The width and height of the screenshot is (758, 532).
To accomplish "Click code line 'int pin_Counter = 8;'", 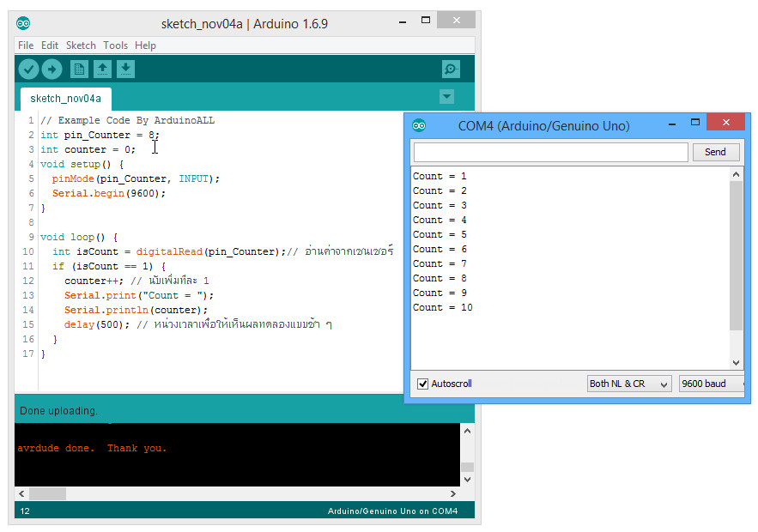I will pyautogui.click(x=100, y=135).
